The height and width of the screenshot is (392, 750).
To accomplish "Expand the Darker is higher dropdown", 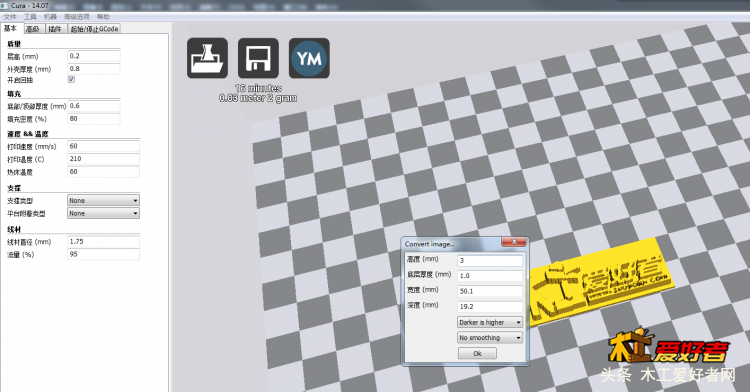I will tap(490, 322).
